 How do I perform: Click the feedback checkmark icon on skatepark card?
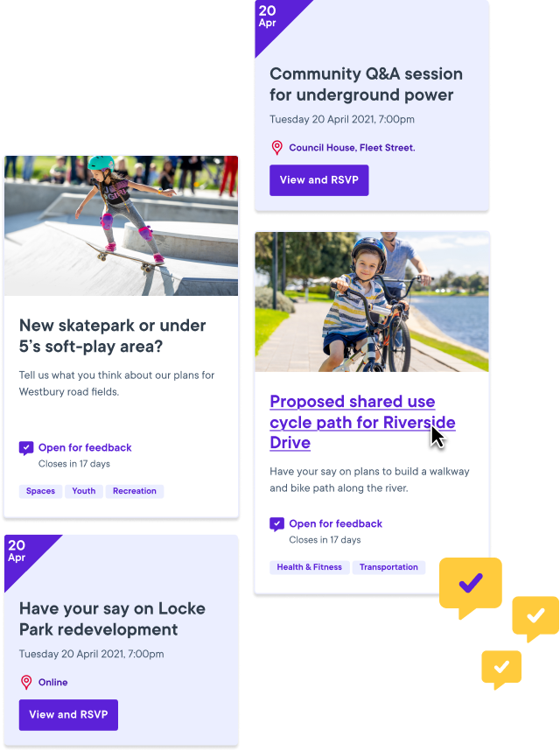[x=26, y=448]
